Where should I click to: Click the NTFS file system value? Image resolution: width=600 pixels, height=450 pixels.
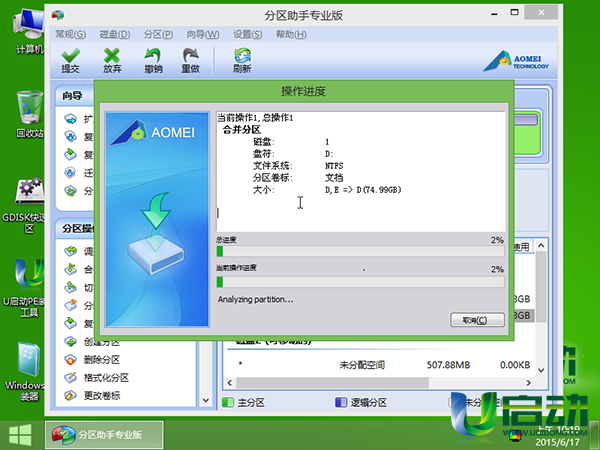coord(334,166)
